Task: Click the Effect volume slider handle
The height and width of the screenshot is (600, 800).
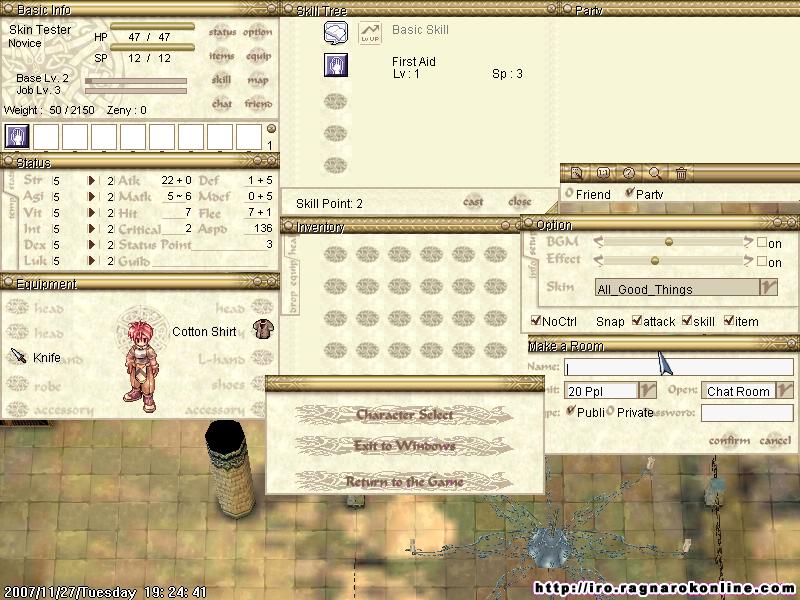Action: (654, 261)
